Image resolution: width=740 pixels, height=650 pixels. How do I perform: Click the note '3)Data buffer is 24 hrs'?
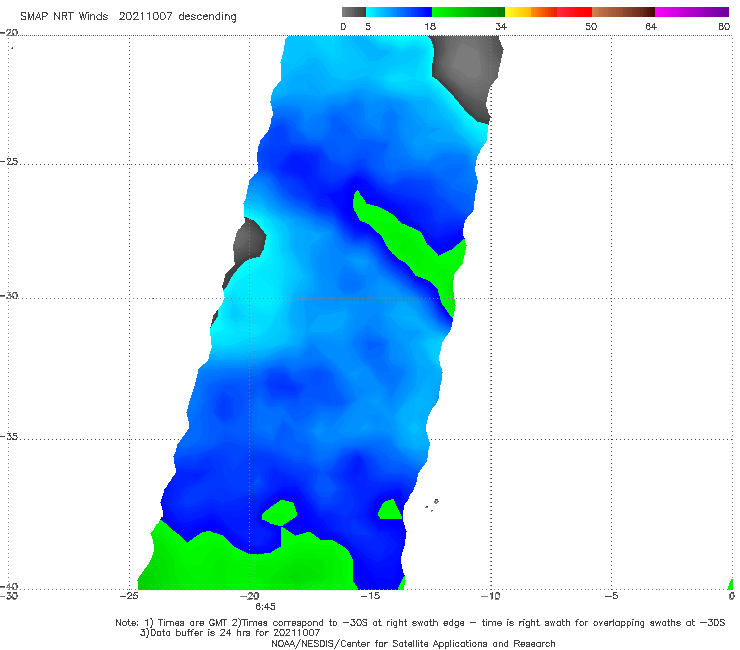tap(230, 633)
